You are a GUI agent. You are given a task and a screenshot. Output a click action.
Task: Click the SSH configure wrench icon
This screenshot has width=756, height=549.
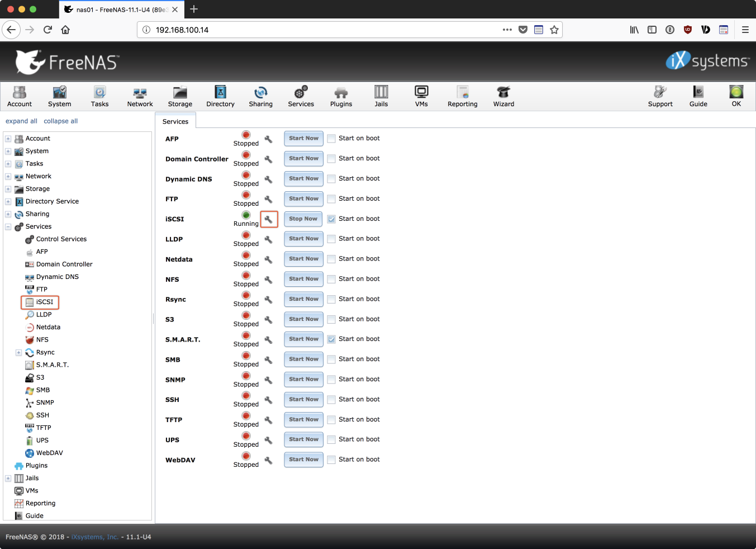269,400
